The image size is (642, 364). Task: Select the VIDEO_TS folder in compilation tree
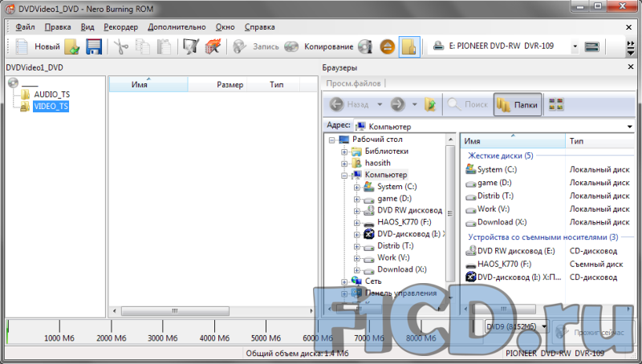(x=51, y=107)
